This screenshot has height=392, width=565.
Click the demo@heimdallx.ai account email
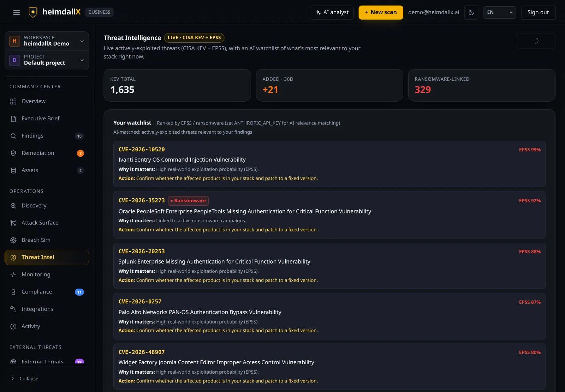click(x=434, y=12)
